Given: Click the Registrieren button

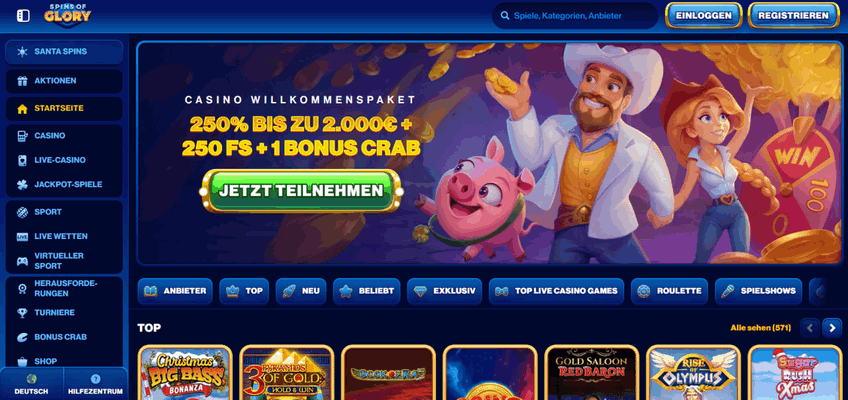Looking at the screenshot, I should (x=793, y=16).
